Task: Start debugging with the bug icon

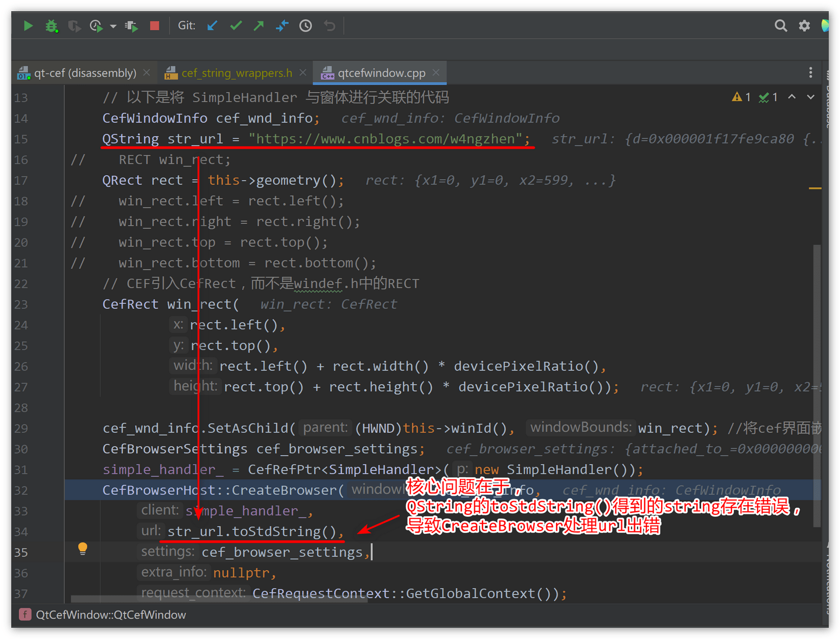Action: click(51, 26)
